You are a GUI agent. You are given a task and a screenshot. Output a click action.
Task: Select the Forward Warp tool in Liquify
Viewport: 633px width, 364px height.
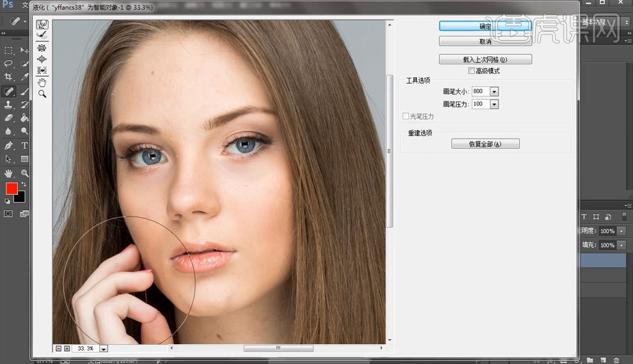click(42, 25)
